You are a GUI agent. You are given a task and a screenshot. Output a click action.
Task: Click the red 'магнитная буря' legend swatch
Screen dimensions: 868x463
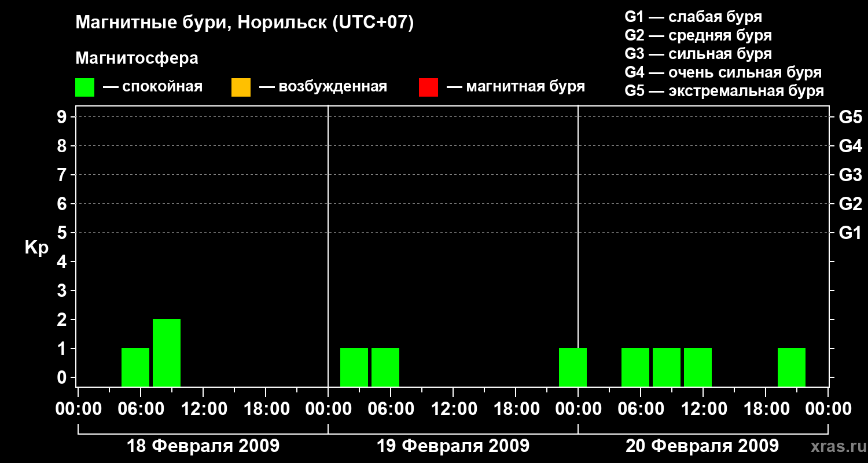tap(428, 87)
